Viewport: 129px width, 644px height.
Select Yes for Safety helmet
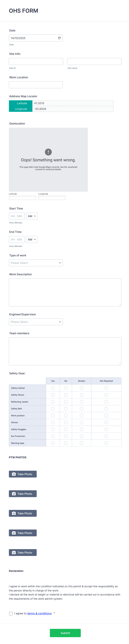tap(53, 388)
